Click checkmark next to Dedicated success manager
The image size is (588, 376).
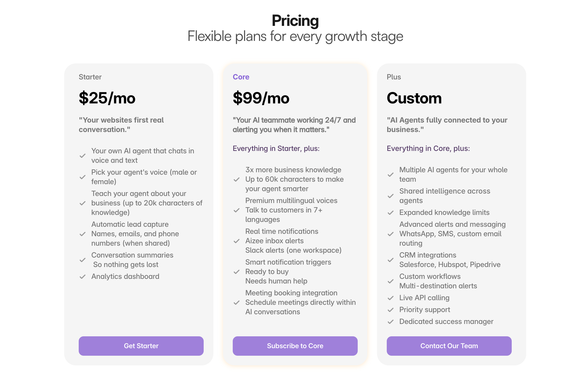390,322
